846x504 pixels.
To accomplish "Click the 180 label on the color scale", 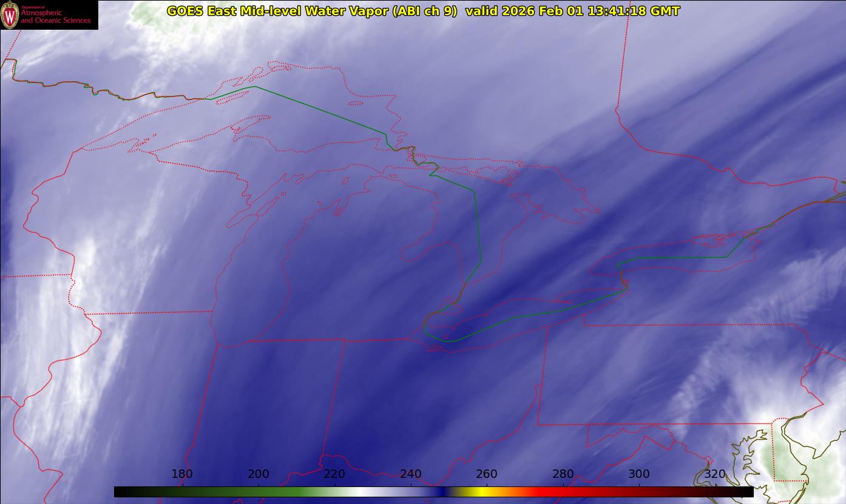I will tap(182, 474).
